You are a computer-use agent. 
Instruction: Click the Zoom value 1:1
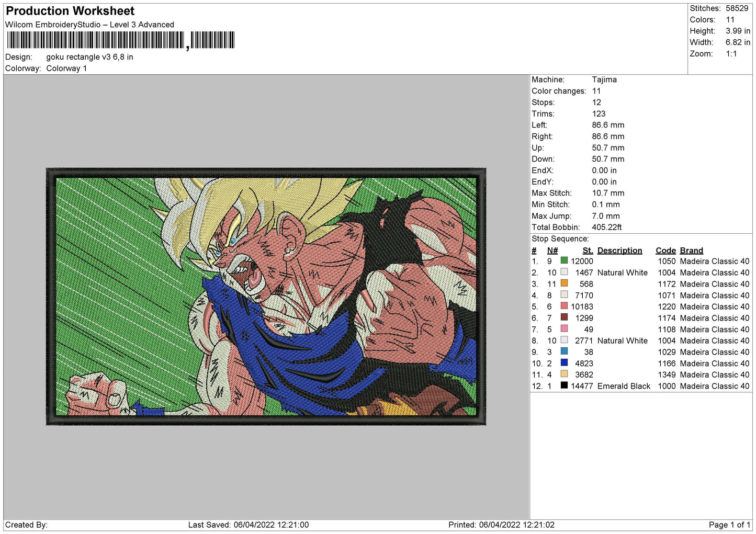tap(731, 54)
